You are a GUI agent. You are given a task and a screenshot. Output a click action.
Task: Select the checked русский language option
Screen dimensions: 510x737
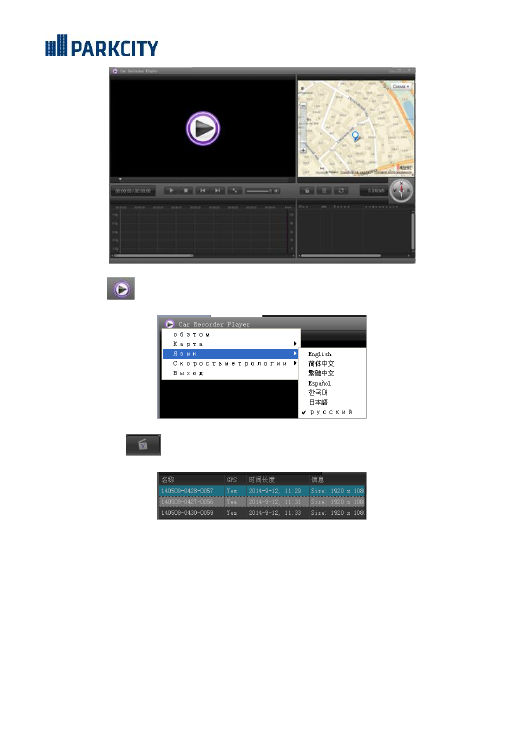click(x=331, y=412)
